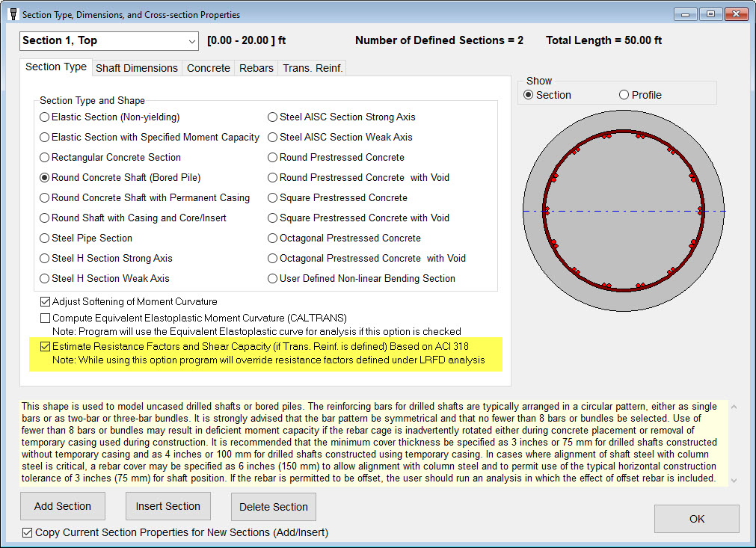Toggle Copy Current Section Properties checkbox

click(x=28, y=533)
